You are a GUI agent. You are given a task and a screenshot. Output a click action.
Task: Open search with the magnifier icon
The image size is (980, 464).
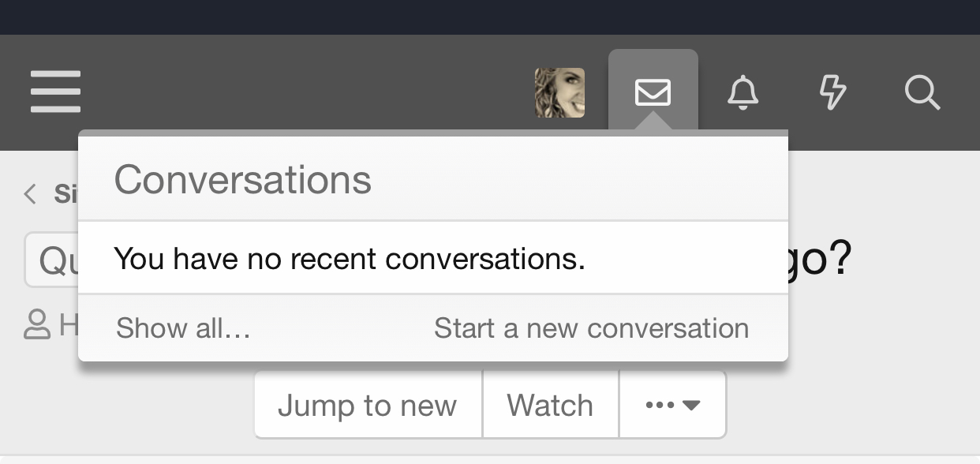click(x=922, y=92)
